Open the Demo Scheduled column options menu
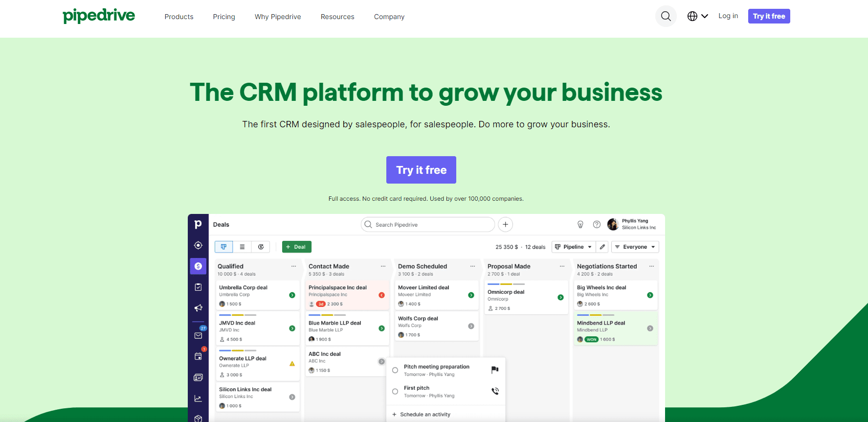Viewport: 868px width, 422px height. [472, 266]
